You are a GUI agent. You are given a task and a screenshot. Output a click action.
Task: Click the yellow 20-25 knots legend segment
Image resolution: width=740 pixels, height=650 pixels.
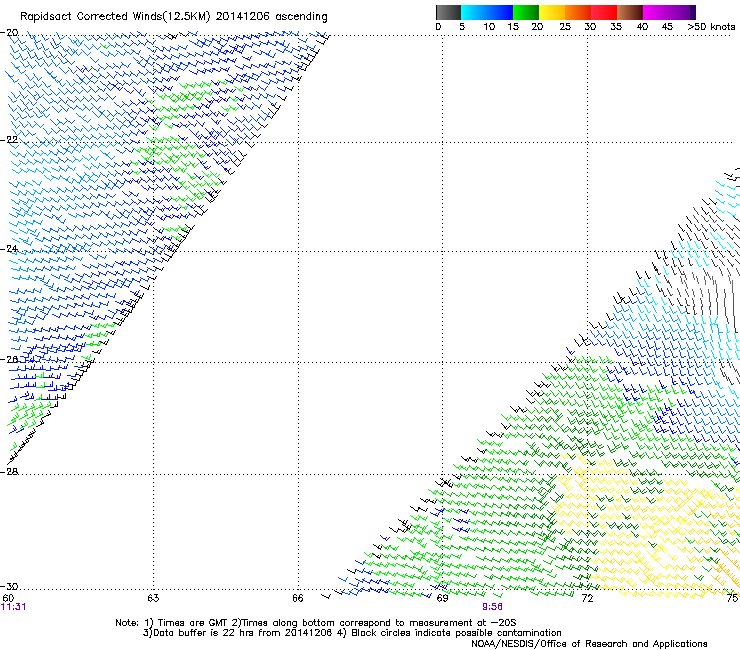pyautogui.click(x=552, y=12)
